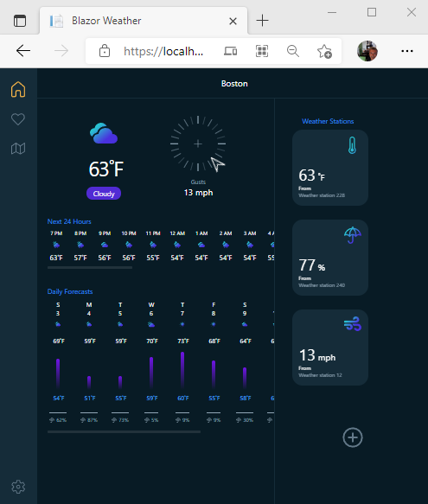Image resolution: width=428 pixels, height=504 pixels.
Task: Open the tab actions menu icon
Action: click(20, 21)
